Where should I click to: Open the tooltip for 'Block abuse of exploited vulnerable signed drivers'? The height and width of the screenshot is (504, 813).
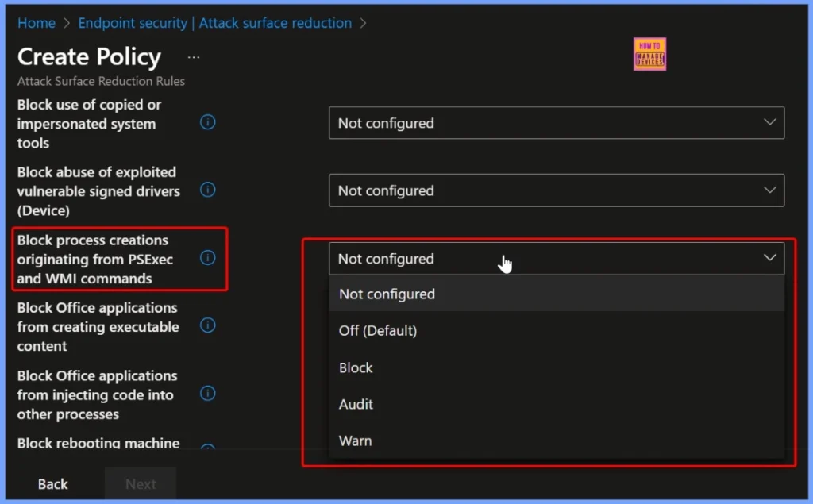coord(207,190)
